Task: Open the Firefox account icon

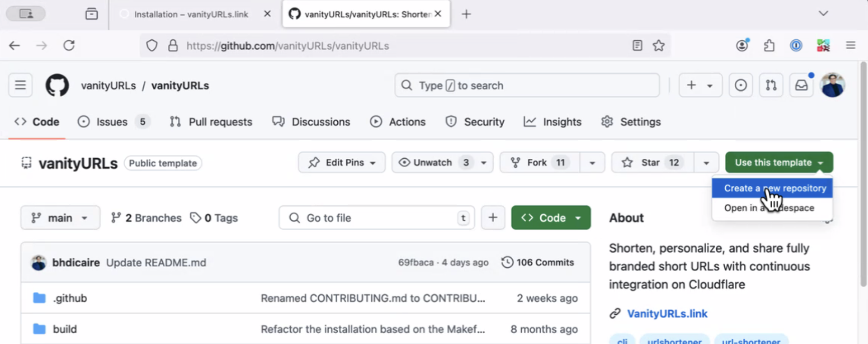Action: pos(742,45)
